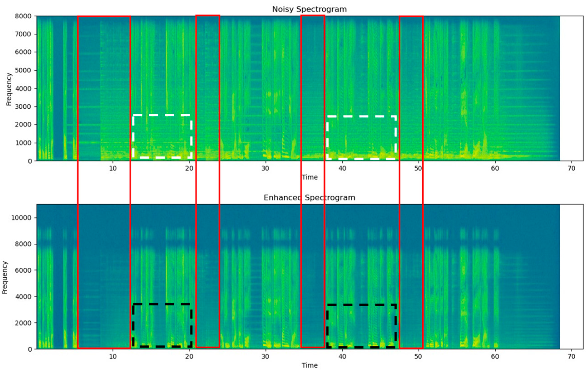Click the 8000 tick on noisy frequency axis
Image resolution: width=588 pixels, height=372 pixels.
[23, 16]
